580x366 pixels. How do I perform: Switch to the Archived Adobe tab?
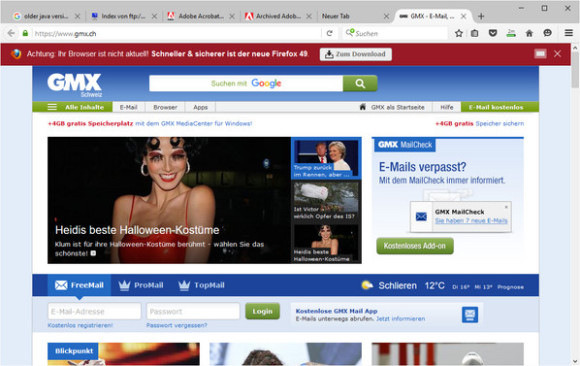tap(278, 16)
